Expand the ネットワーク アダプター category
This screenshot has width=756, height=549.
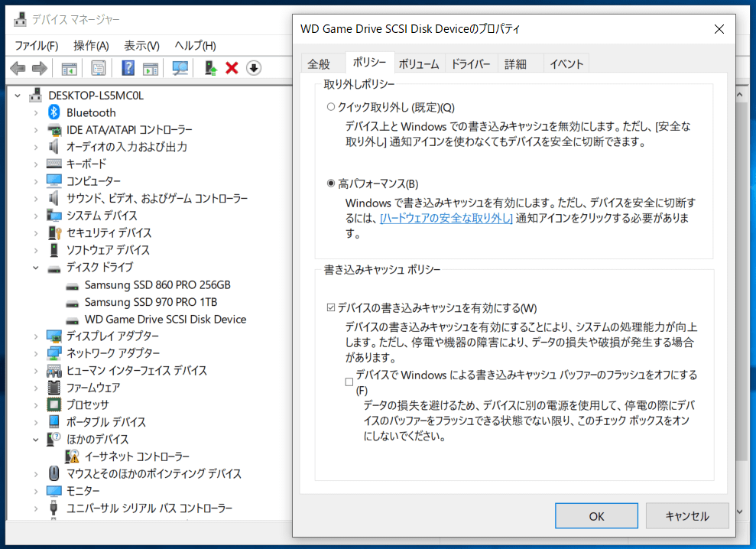click(x=36, y=353)
